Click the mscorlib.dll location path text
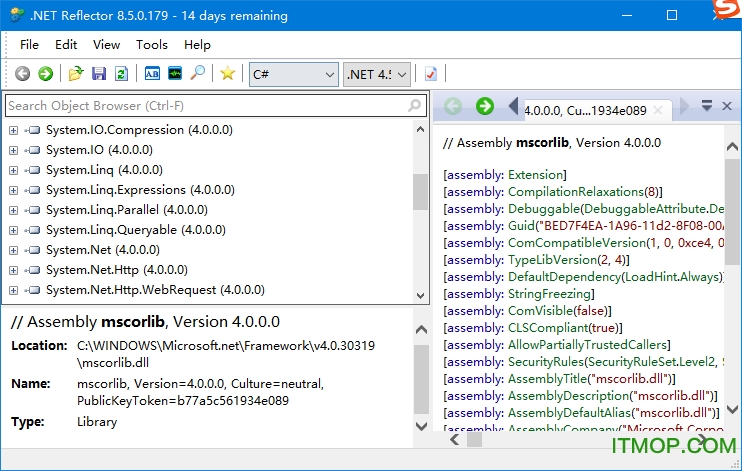This screenshot has width=742, height=471. pyautogui.click(x=226, y=354)
